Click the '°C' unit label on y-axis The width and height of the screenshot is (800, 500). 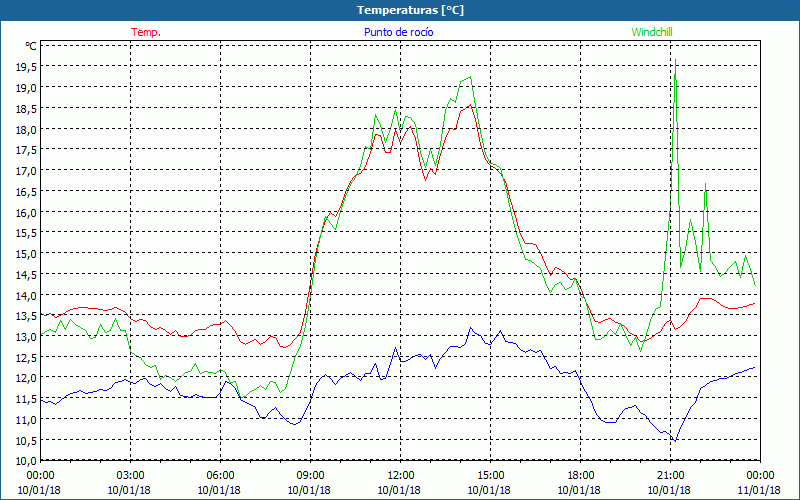31,46
